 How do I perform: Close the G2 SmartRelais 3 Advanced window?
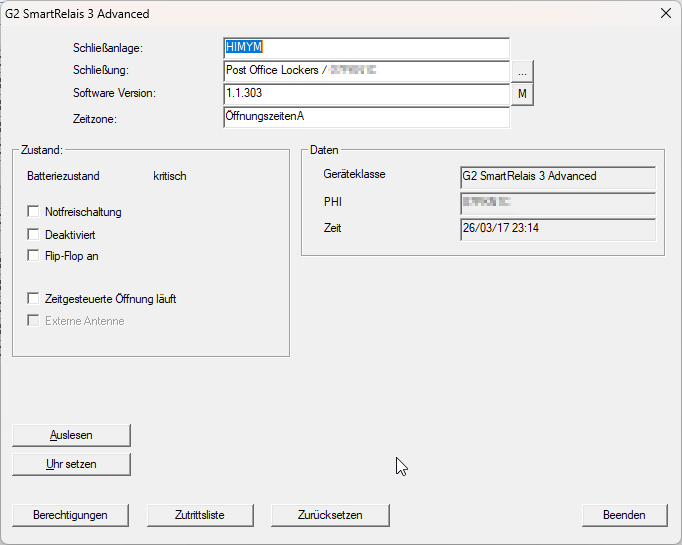[666, 13]
